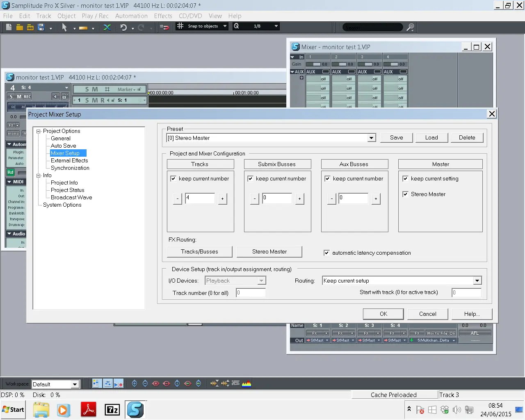Click the first red eye zoom icon
The height and width of the screenshot is (420, 525).
[x=156, y=383]
